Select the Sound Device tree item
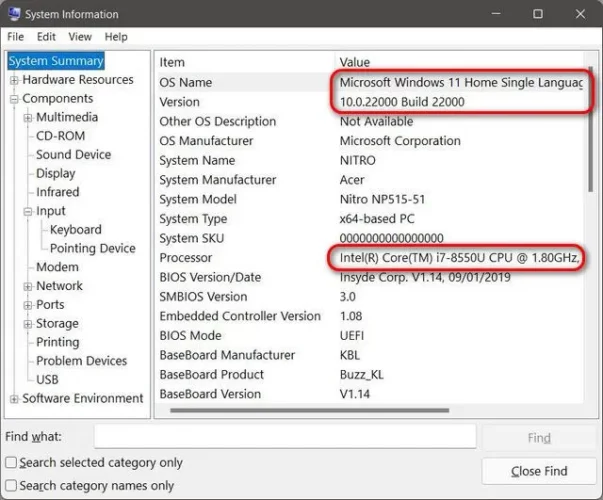The width and height of the screenshot is (603, 500). [x=73, y=155]
